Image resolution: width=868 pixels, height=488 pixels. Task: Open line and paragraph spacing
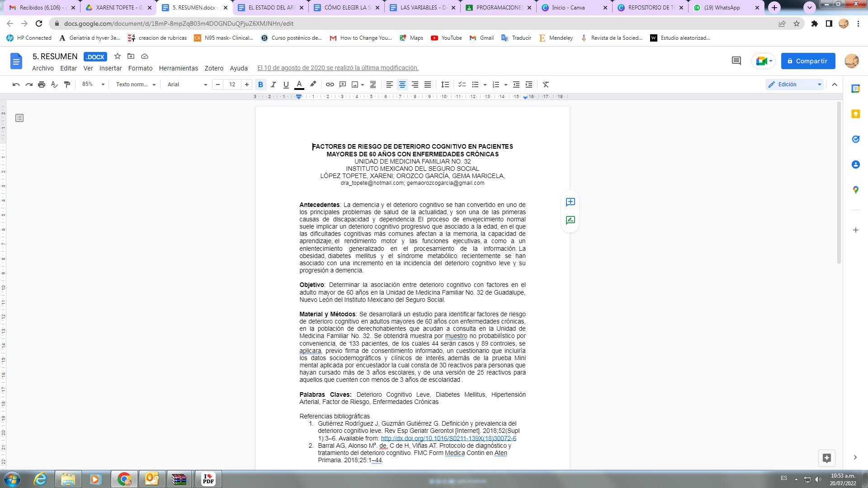[x=445, y=84]
